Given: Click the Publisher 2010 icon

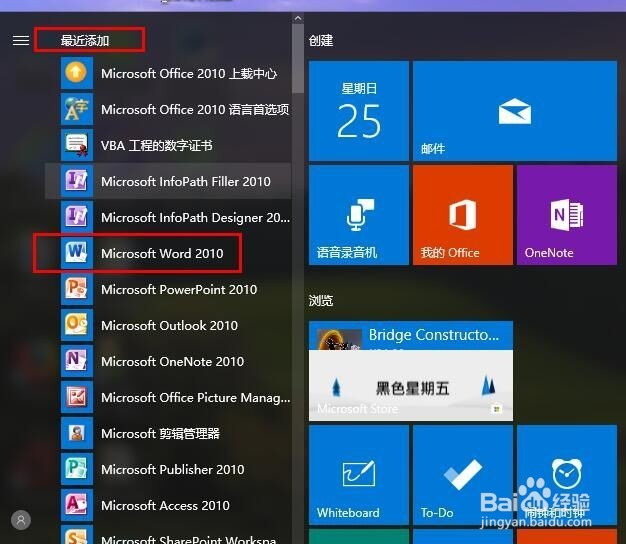Looking at the screenshot, I should [77, 469].
